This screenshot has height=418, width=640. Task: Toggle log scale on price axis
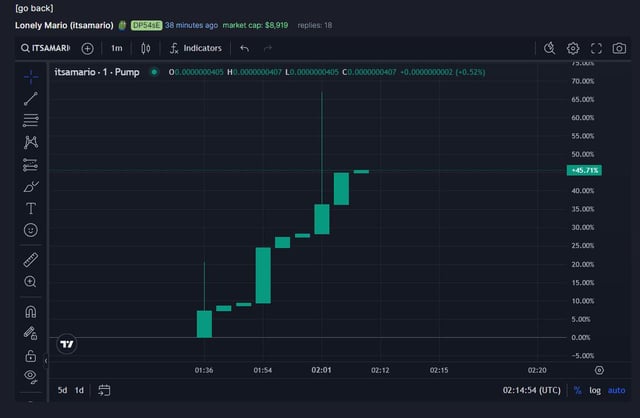pyautogui.click(x=595, y=390)
